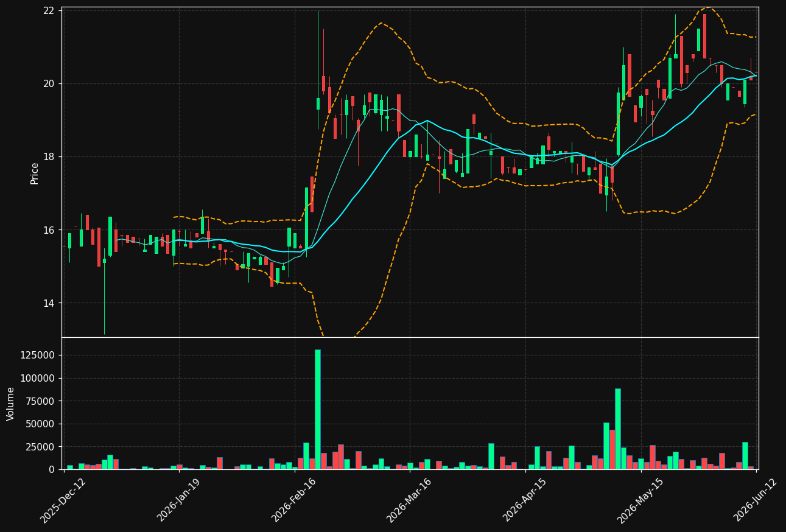Click the 18 price axis label

coord(49,156)
